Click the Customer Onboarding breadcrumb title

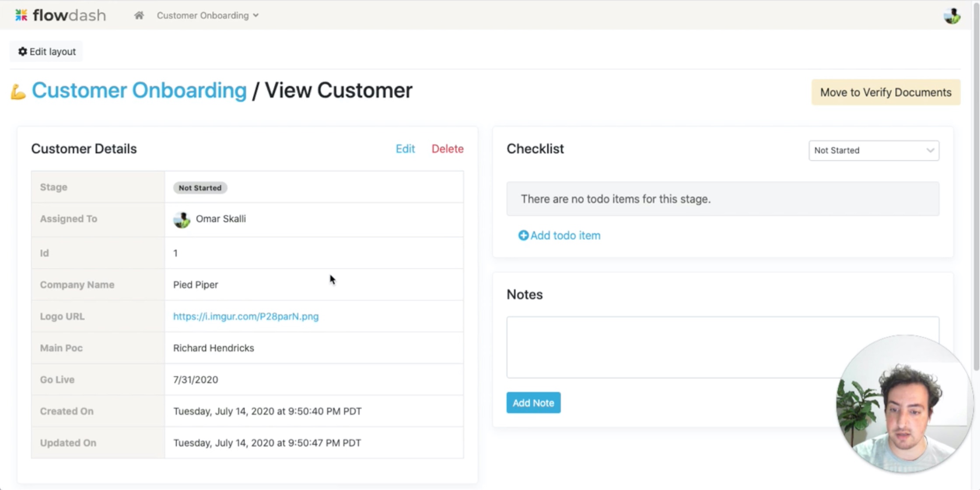click(139, 91)
